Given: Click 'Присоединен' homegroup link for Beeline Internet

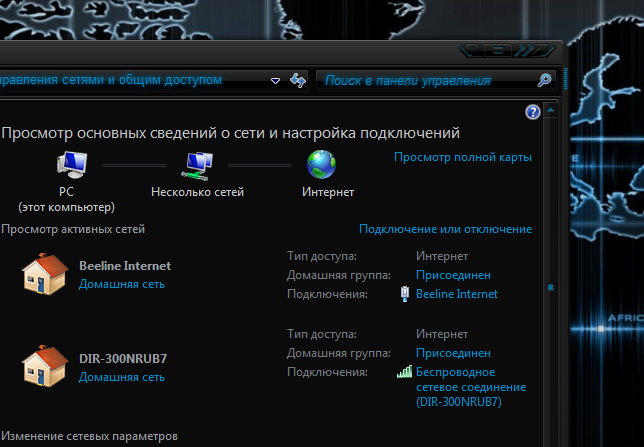Looking at the screenshot, I should pos(453,275).
